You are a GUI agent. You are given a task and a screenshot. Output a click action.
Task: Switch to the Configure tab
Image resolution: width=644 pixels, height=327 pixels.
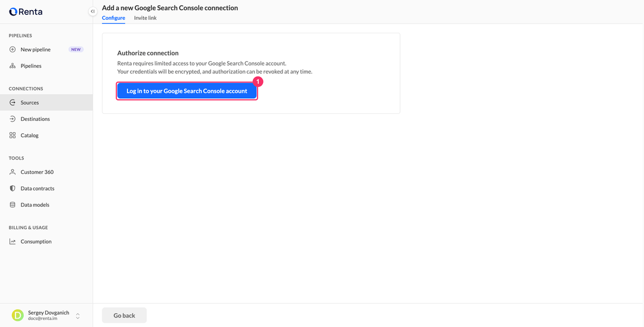click(x=113, y=18)
